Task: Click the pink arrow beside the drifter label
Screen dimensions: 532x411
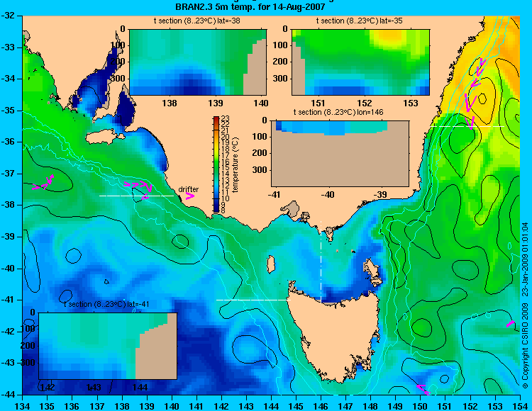Action: (x=189, y=196)
